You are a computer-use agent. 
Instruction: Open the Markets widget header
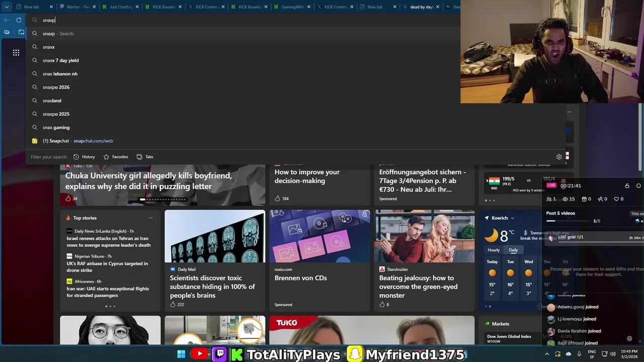pos(501,324)
